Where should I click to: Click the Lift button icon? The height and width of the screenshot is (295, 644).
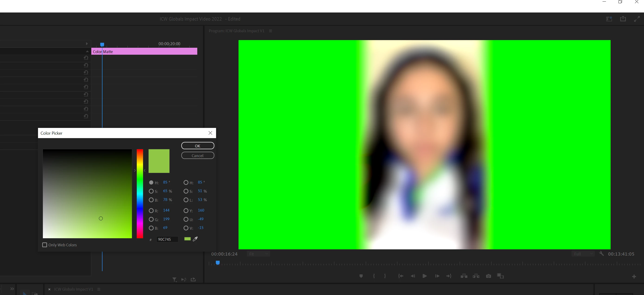point(464,276)
